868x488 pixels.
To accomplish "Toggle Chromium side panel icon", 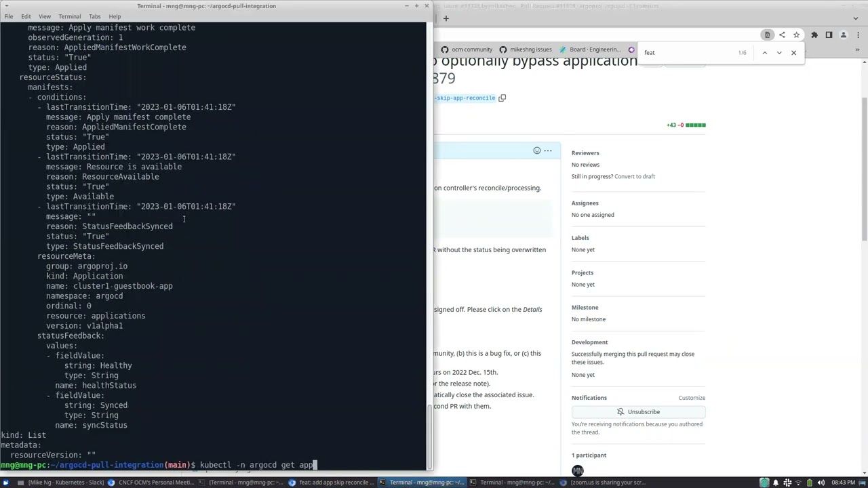I will pos(829,35).
